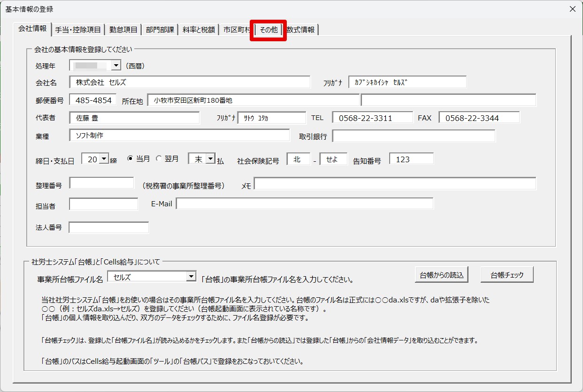Click the 郵便番号 field with 485-4854
Screen dimensions: 583x392
click(92, 100)
